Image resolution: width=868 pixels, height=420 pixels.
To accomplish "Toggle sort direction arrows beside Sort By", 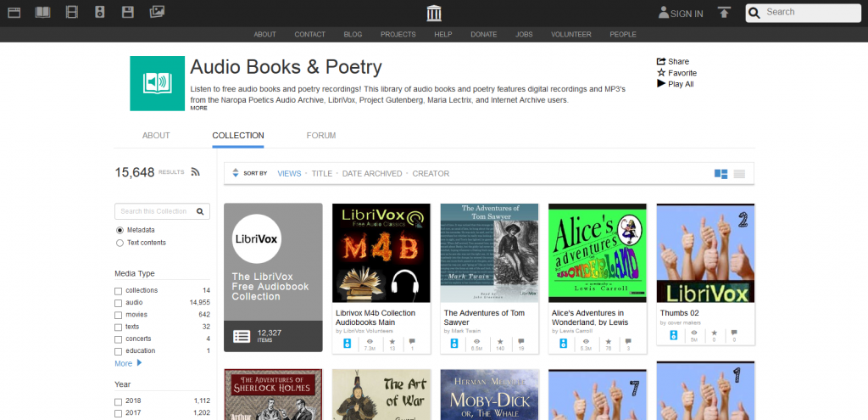I will click(x=236, y=173).
